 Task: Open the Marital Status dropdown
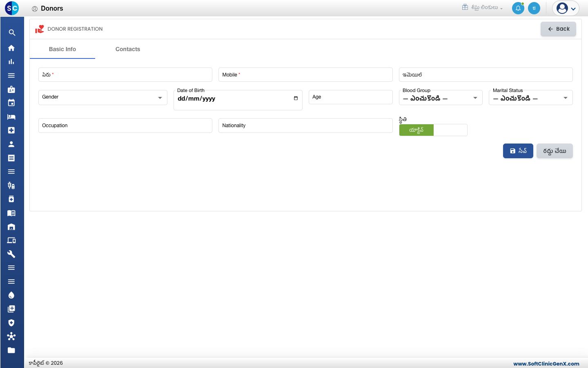pos(531,98)
